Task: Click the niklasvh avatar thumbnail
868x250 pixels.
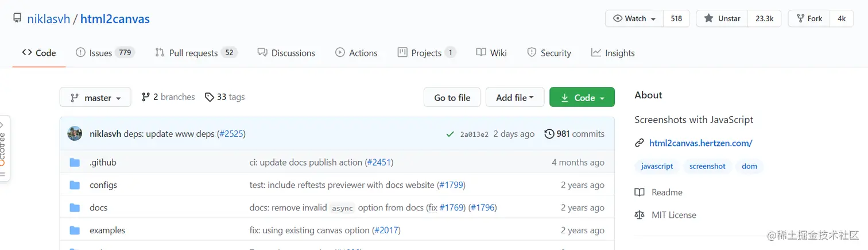Action: pos(75,134)
